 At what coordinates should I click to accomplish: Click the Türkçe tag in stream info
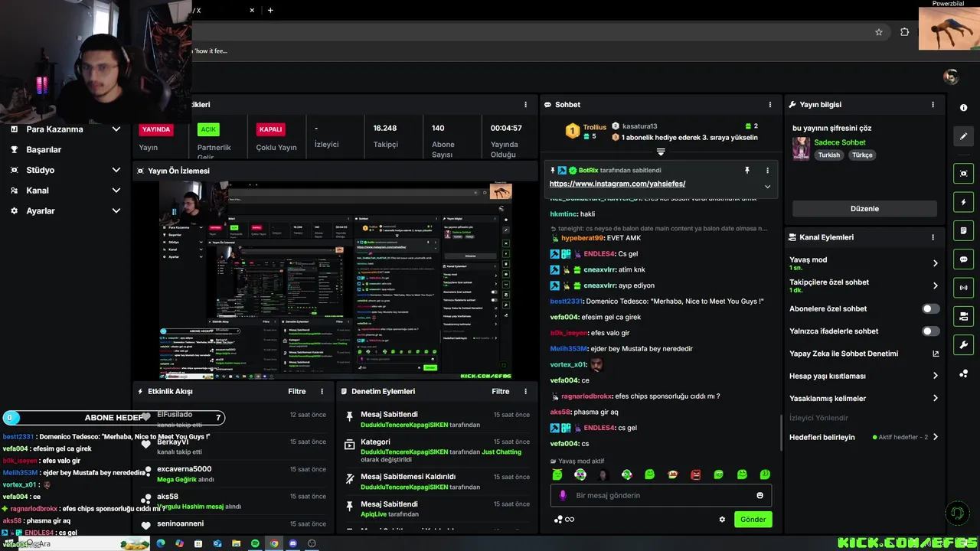[x=862, y=155]
